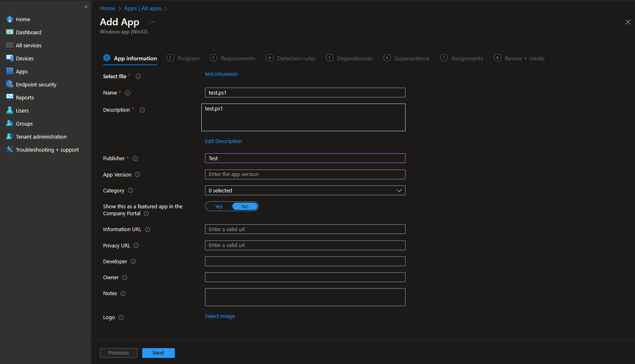Open the Apps grid icon
This screenshot has width=635, height=364.
[10, 71]
